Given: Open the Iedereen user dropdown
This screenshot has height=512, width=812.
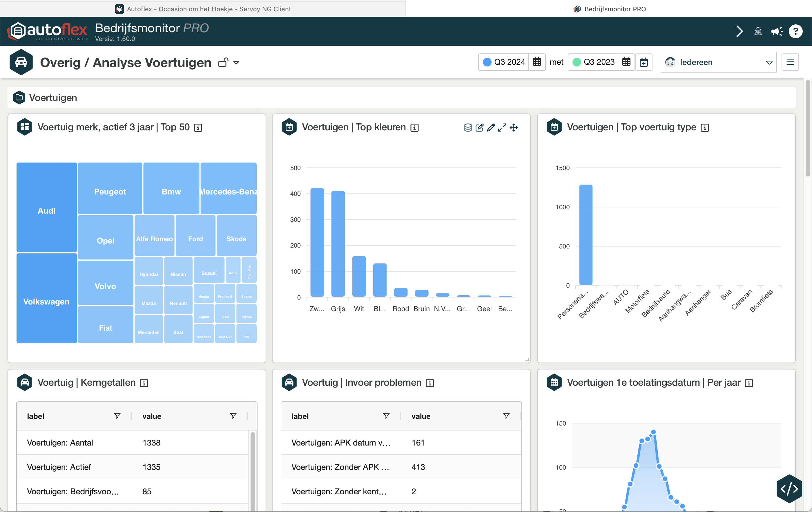Looking at the screenshot, I should click(x=718, y=62).
